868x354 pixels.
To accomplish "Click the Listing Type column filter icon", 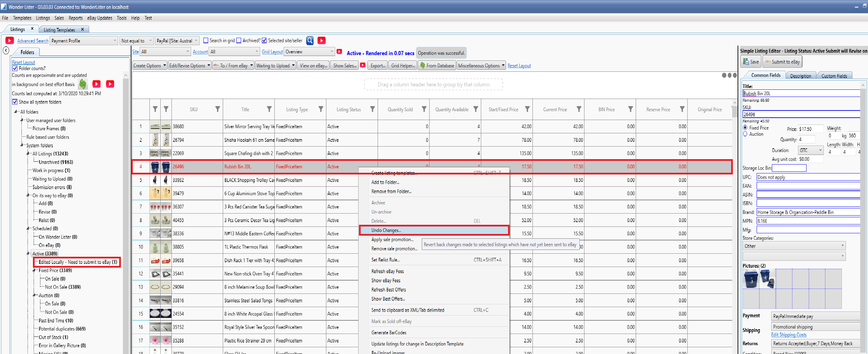I will pyautogui.click(x=321, y=109).
